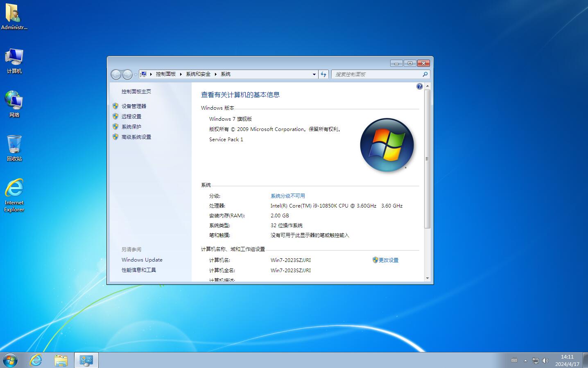Select the 计算机 desktop icon

[x=14, y=61]
